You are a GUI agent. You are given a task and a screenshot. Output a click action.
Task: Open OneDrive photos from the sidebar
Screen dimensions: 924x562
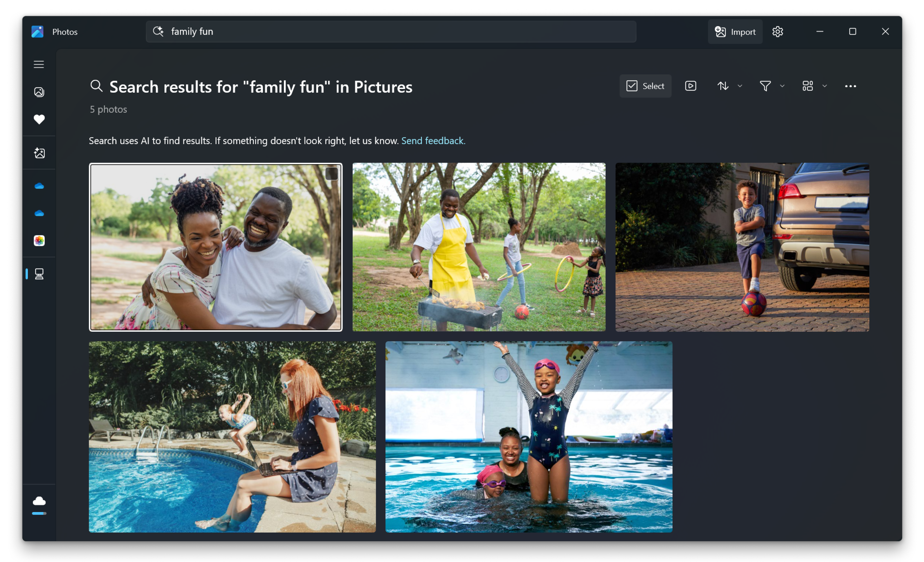(39, 186)
